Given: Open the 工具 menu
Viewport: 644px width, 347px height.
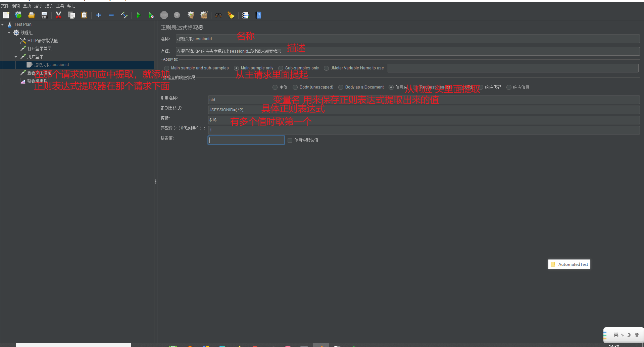Looking at the screenshot, I should click(60, 6).
